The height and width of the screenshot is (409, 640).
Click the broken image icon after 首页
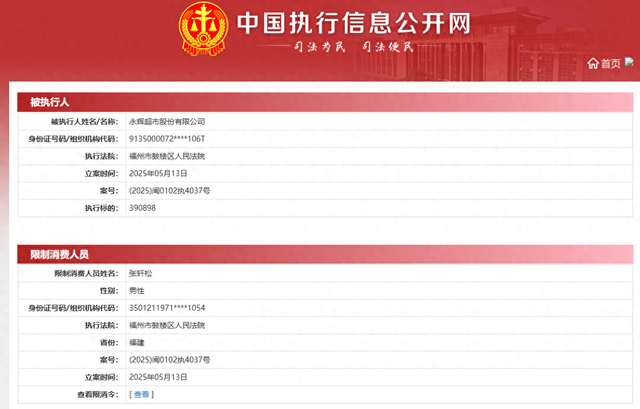point(629,62)
